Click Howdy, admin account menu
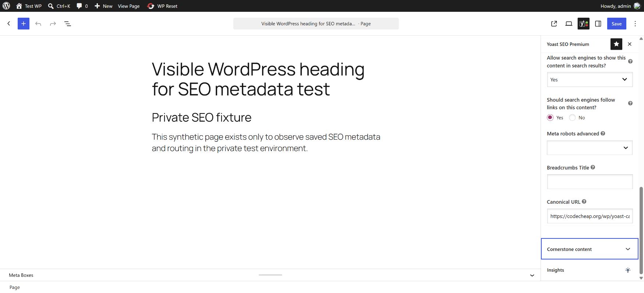 pos(620,6)
